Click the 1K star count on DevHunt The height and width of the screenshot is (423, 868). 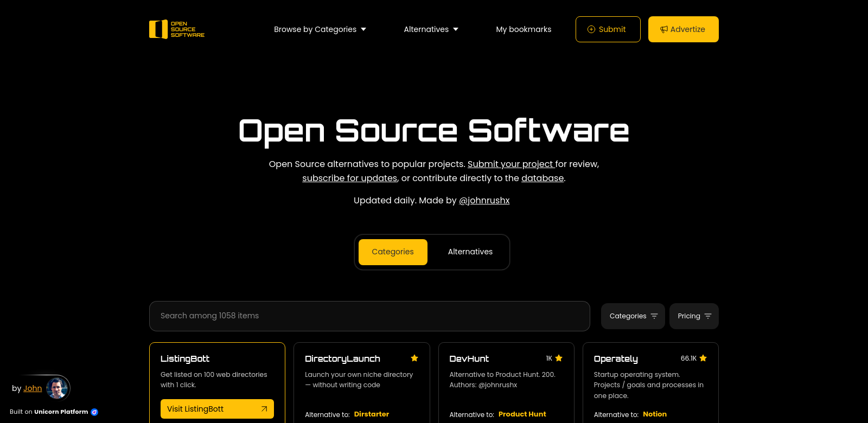click(x=549, y=358)
